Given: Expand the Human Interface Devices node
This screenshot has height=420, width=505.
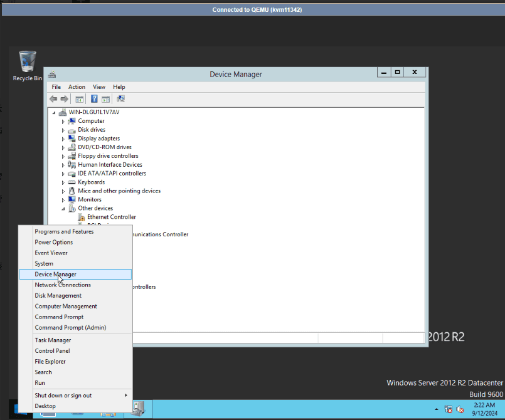Looking at the screenshot, I should click(x=63, y=165).
